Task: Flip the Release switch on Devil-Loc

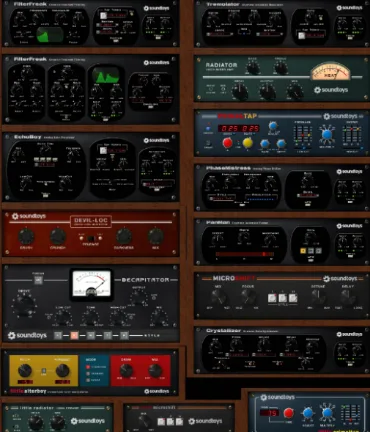Action: 90,238
